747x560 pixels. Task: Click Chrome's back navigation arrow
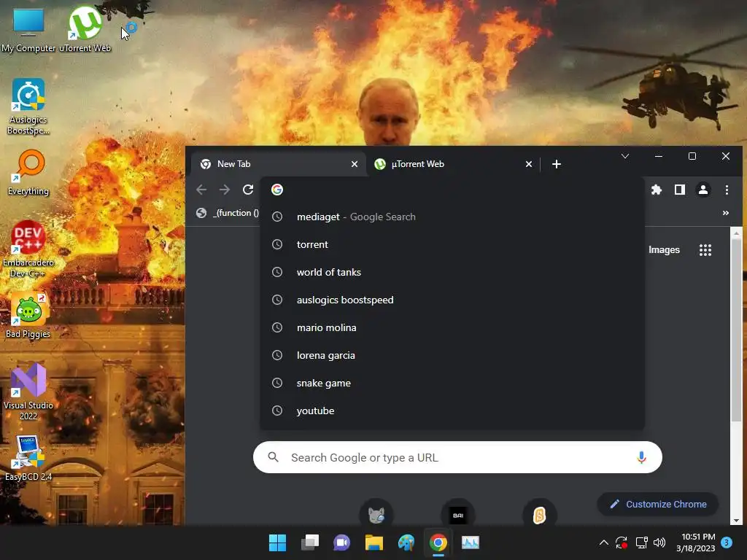[x=201, y=190]
